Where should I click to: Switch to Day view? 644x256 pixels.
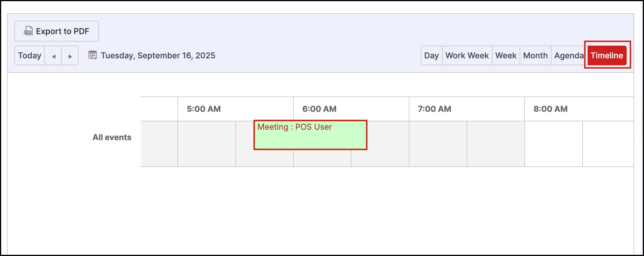(x=431, y=55)
